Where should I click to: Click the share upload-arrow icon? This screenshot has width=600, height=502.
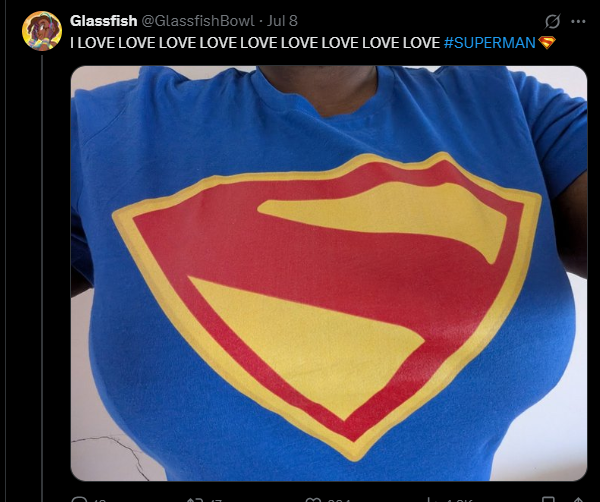tap(578, 500)
